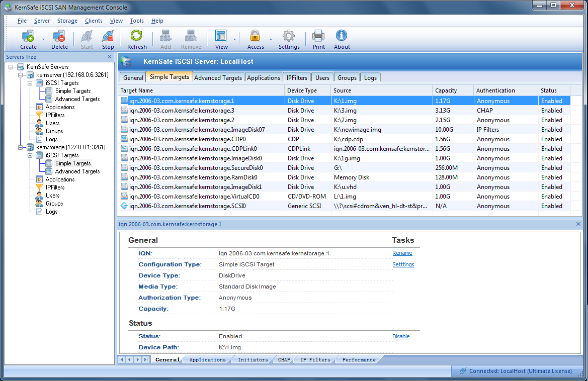Click the K:\u.vhd source cell

point(382,186)
